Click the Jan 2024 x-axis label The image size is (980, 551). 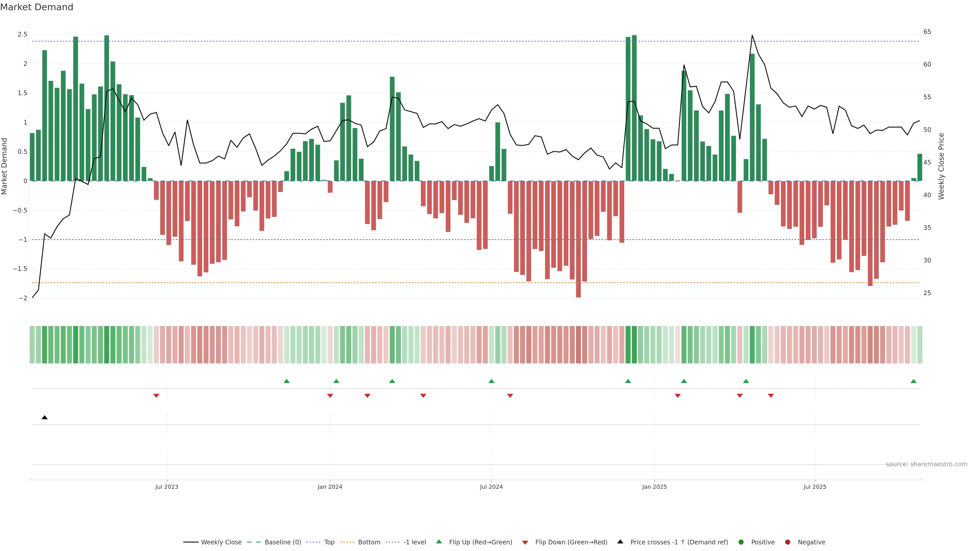coord(330,487)
